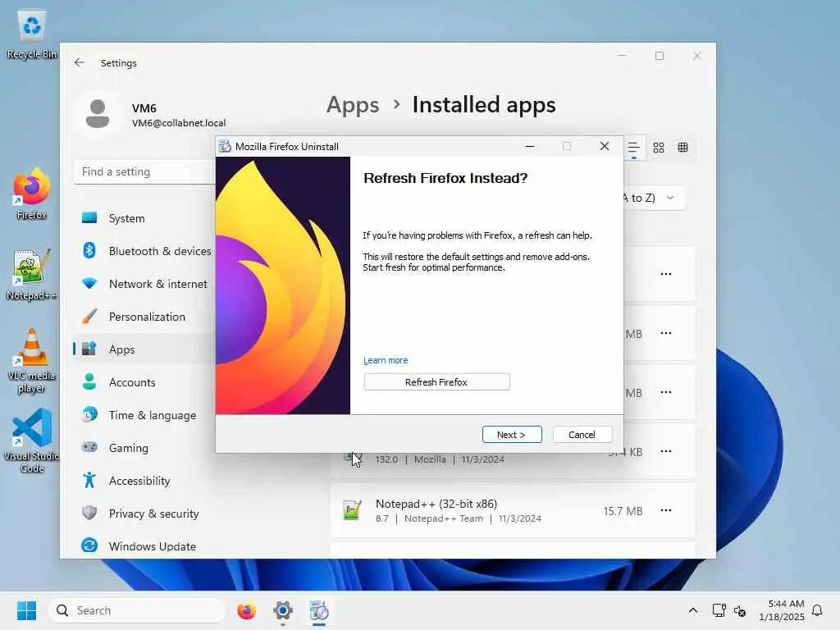Screen dimensions: 840x630
Task: Minimize the Mozilla Firefox Uninstall dialog
Action: pos(530,146)
